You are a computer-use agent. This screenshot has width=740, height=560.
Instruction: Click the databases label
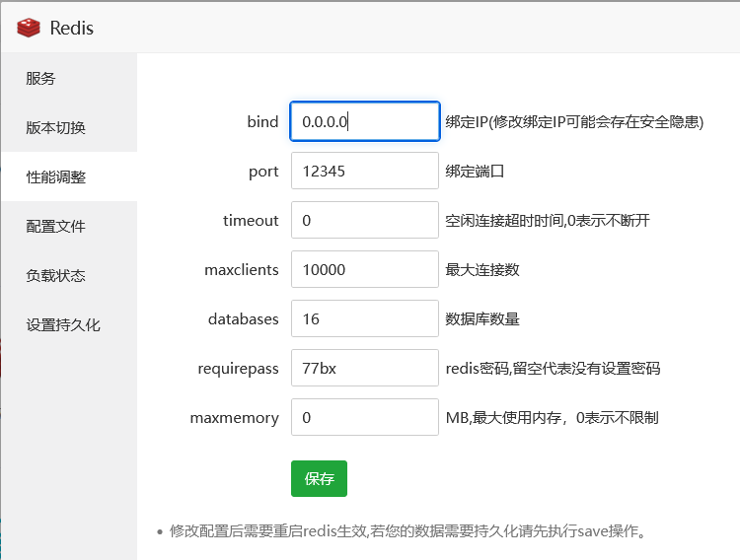pyautogui.click(x=244, y=318)
